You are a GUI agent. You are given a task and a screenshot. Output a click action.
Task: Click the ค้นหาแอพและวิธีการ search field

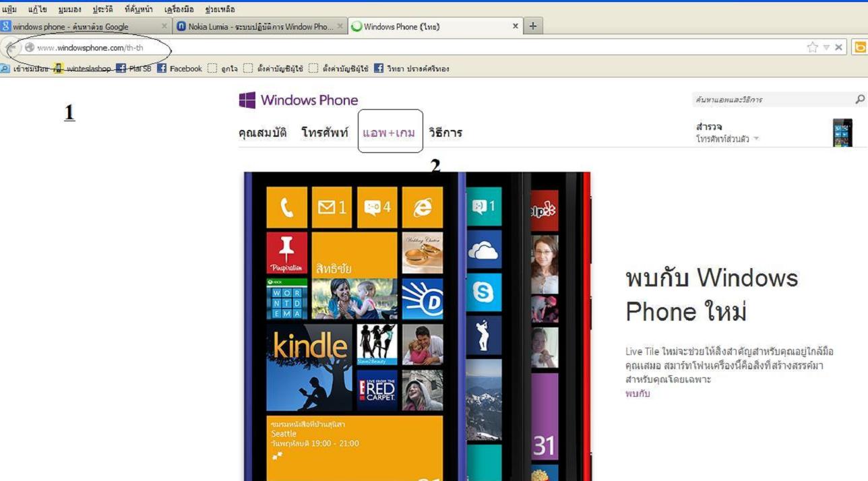click(x=772, y=100)
